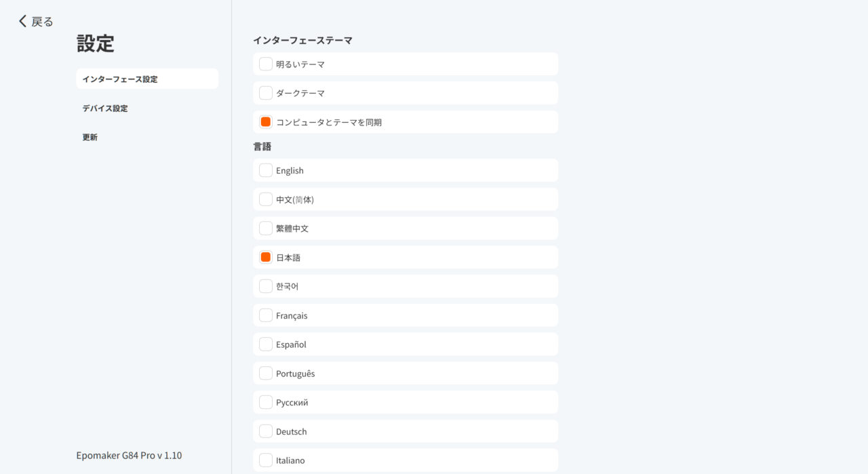Viewport: 868px width, 474px height.
Task: Switch to デバイス設定 section
Action: point(105,108)
